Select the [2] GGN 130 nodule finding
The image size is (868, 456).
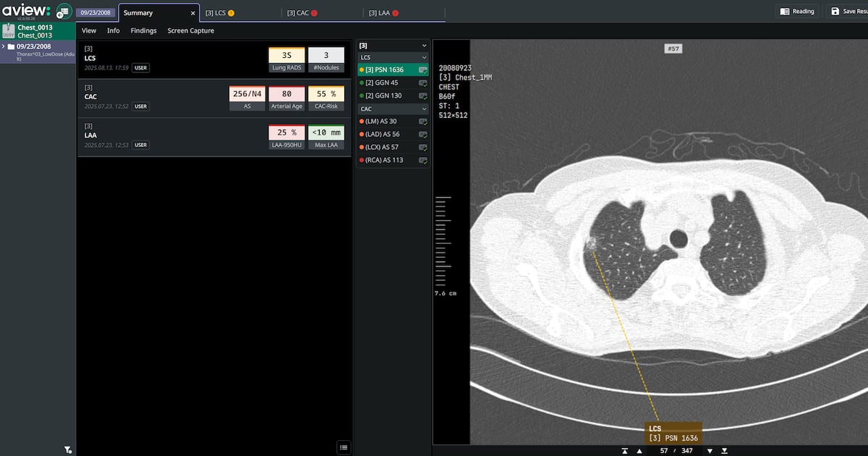(393, 96)
